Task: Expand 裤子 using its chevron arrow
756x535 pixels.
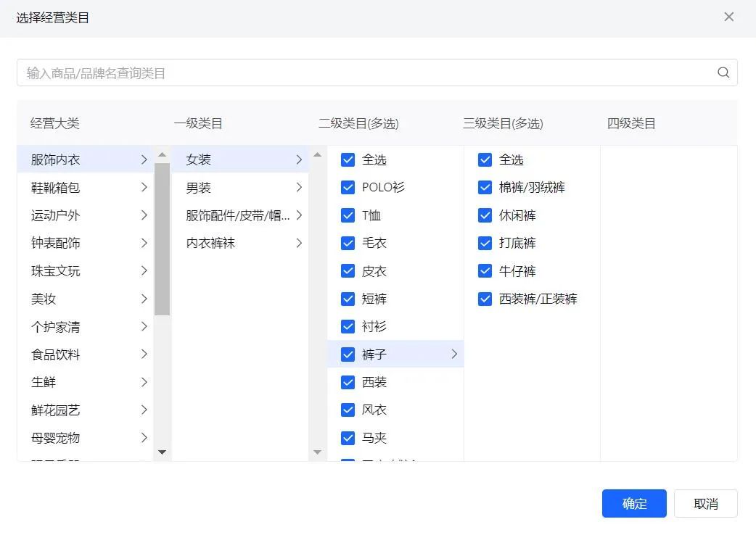Action: 455,354
